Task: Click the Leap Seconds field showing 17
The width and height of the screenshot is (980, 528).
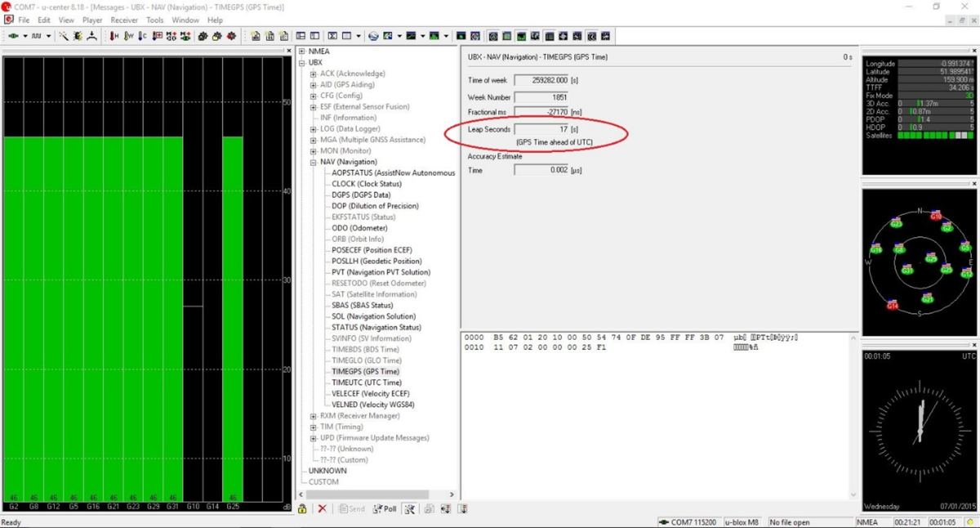Action: (541, 129)
